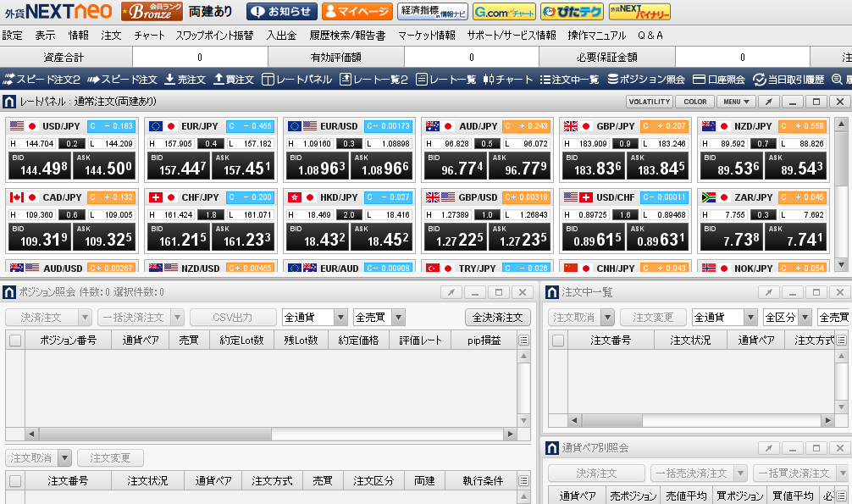
Task: Tick select-all checkbox in 注文中一覧 table header
Action: point(558,341)
